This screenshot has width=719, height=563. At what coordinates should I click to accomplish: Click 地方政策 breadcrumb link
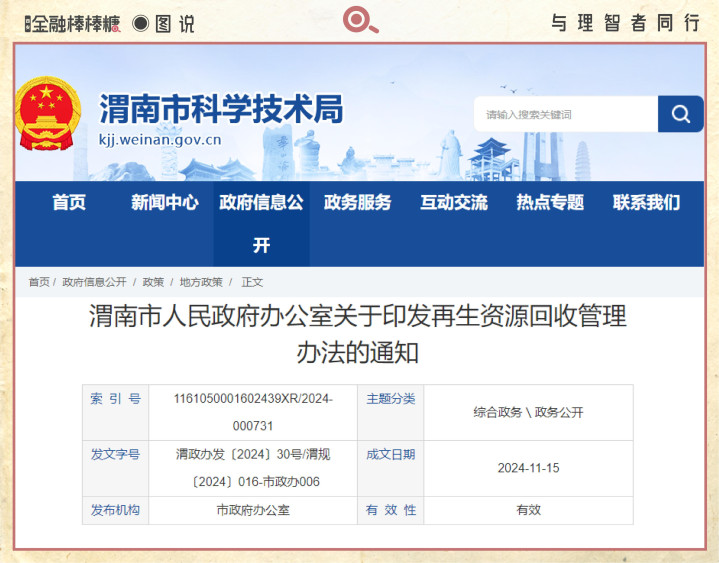(201, 282)
